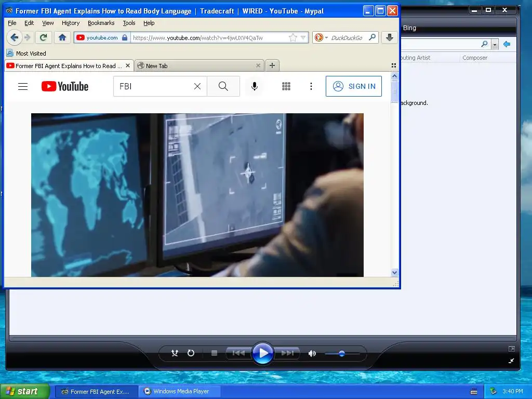
Task: Open the browser downloads arrow button
Action: click(390, 37)
